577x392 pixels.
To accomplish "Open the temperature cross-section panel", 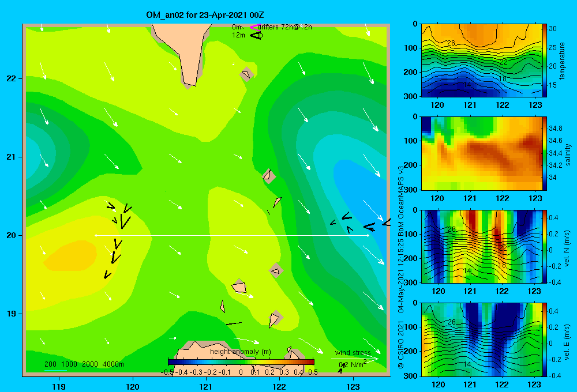I will [x=481, y=61].
